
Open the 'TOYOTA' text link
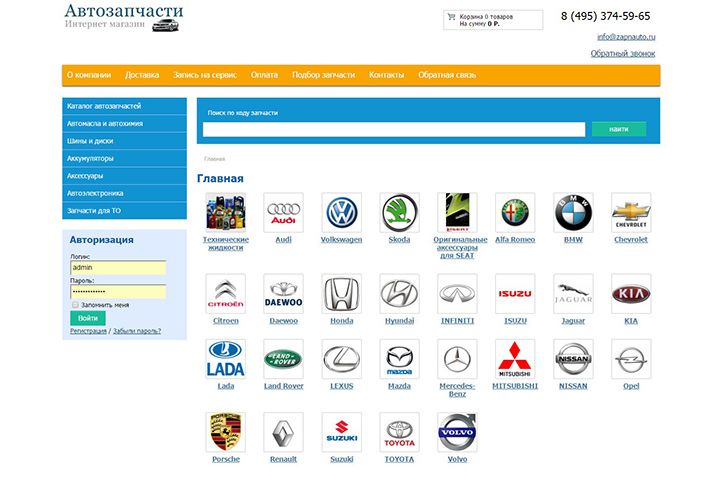[x=399, y=459]
